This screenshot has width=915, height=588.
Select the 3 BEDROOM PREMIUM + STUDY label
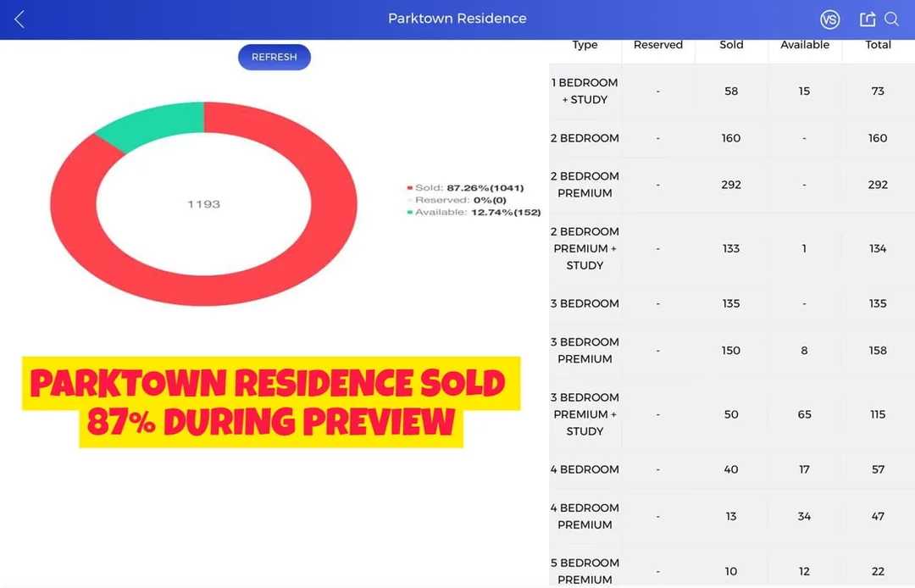tap(585, 414)
